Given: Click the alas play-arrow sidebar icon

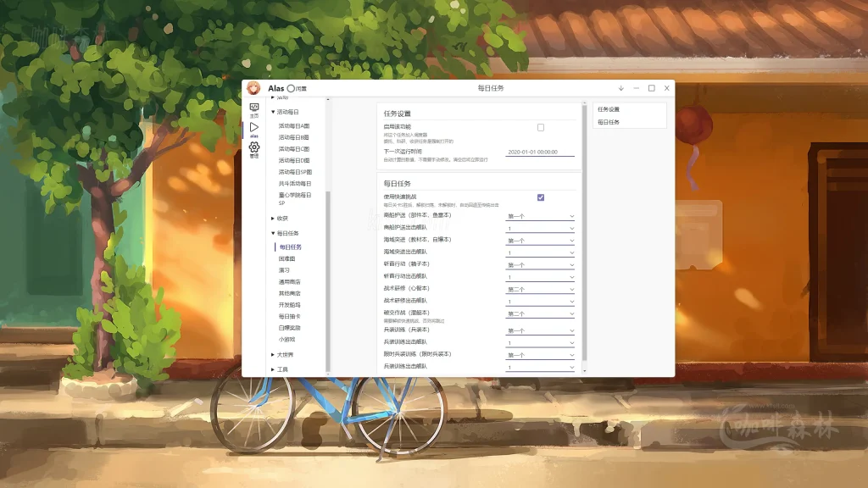Looking at the screenshot, I should pos(253,128).
